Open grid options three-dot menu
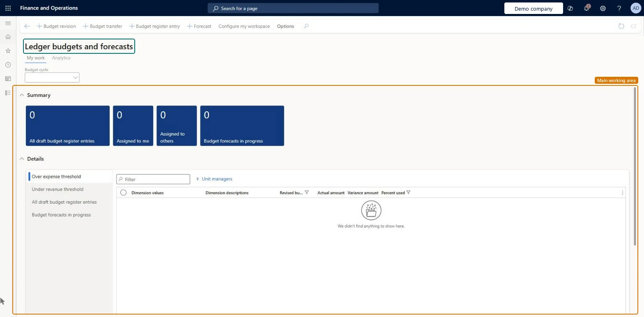 [622, 193]
